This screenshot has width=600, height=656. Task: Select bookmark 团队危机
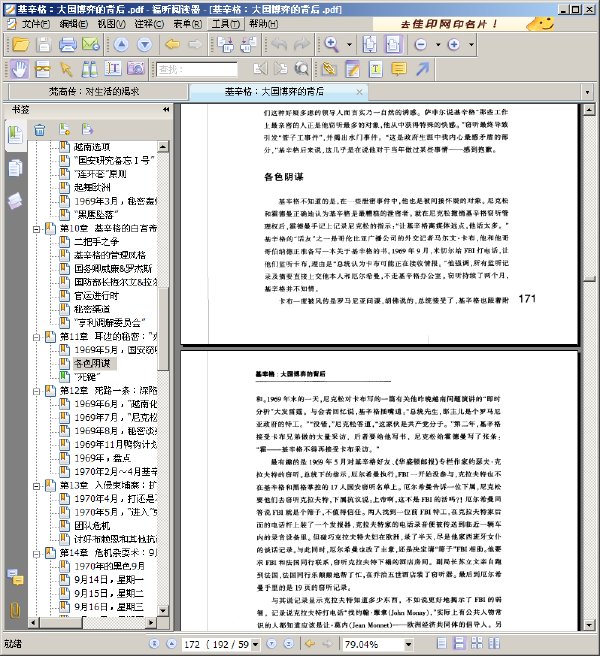[92, 526]
